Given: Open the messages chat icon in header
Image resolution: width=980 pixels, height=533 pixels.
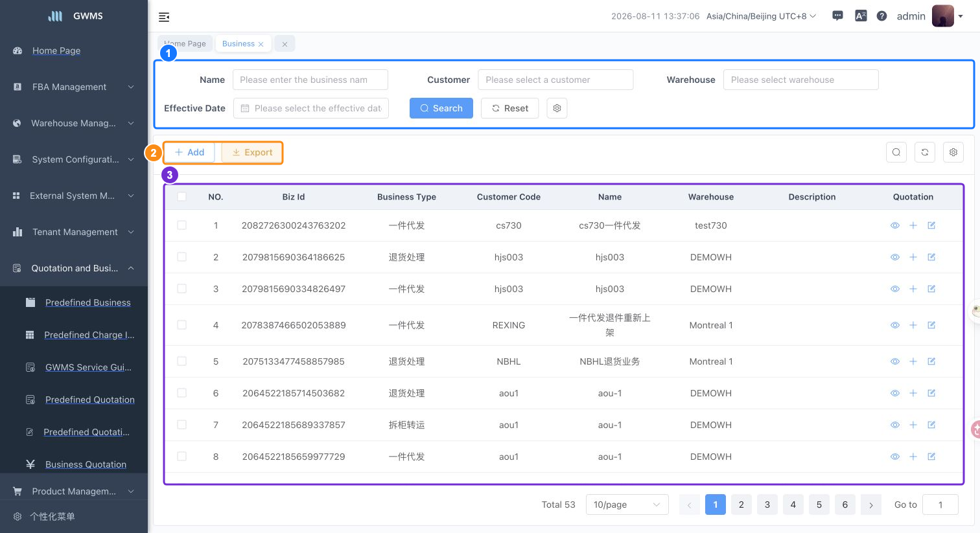Looking at the screenshot, I should click(x=837, y=16).
